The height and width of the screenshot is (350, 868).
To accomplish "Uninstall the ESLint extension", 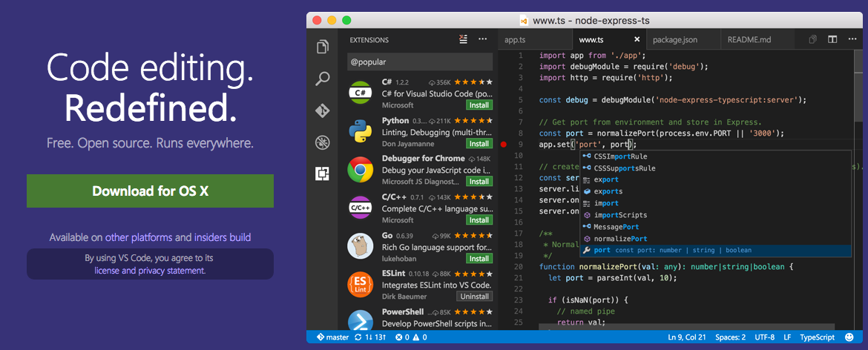I will coord(474,297).
